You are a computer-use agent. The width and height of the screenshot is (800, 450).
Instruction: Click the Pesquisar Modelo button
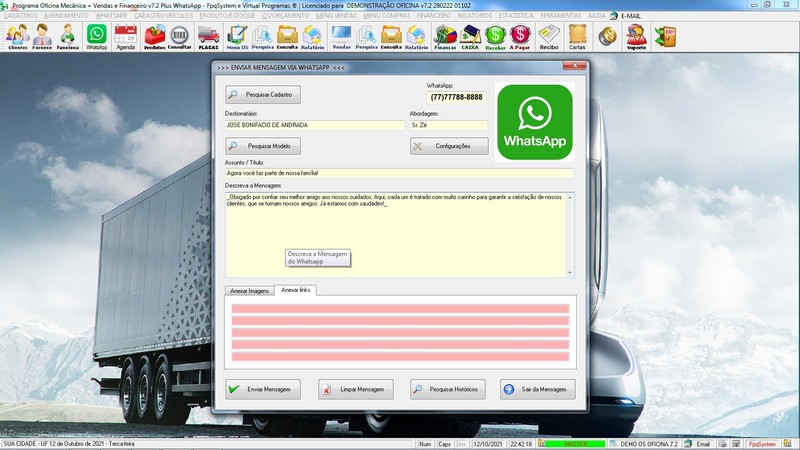point(263,146)
